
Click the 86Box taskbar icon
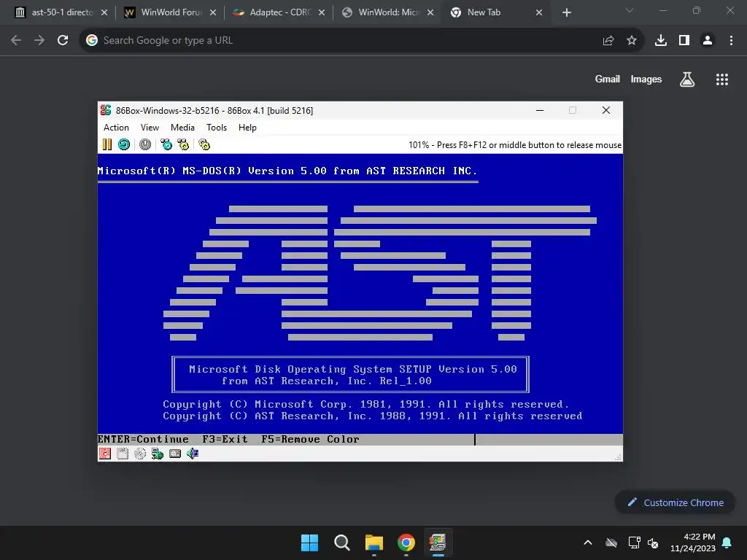coord(438,542)
